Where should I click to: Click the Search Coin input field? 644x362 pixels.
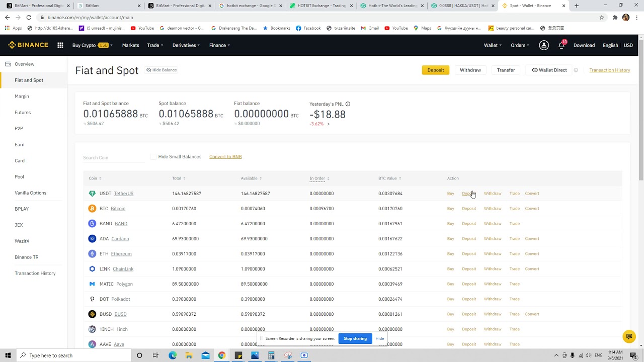(114, 158)
